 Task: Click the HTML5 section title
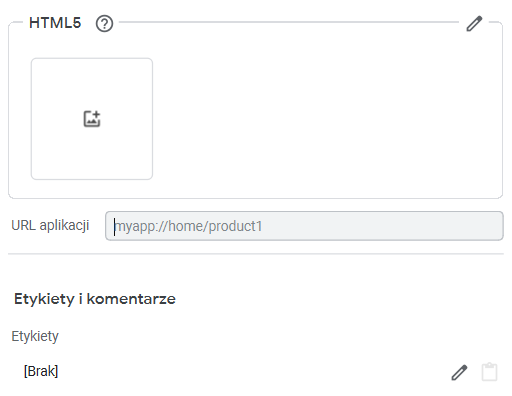pyautogui.click(x=55, y=23)
